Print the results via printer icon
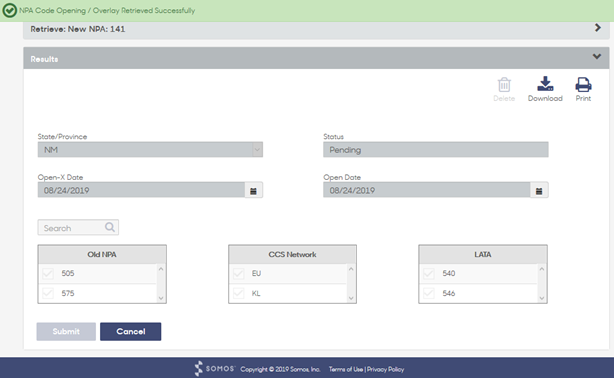The image size is (614, 378). 583,84
